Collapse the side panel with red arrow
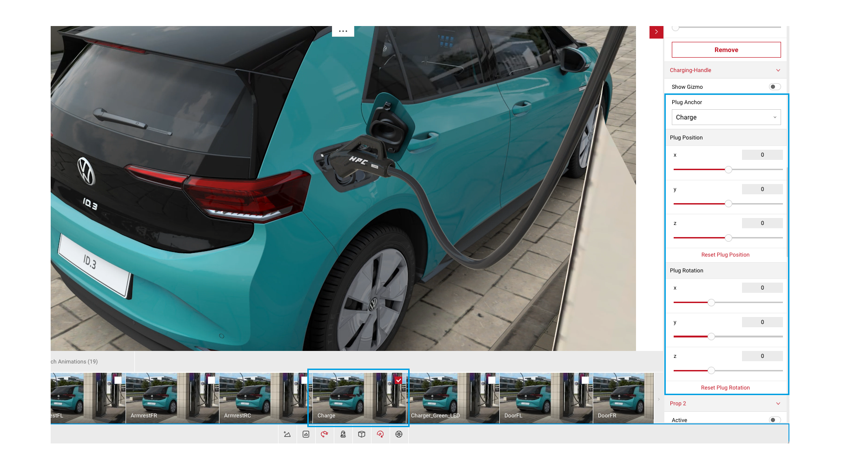 click(x=656, y=32)
